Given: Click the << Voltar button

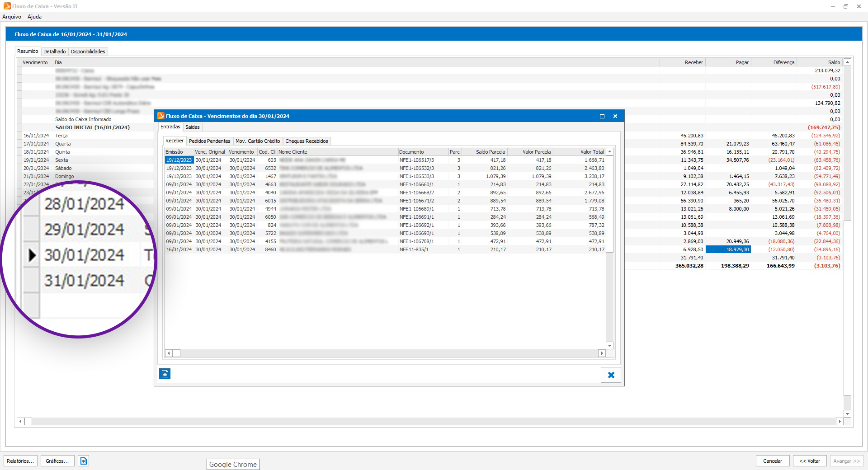Looking at the screenshot, I should pos(810,461).
